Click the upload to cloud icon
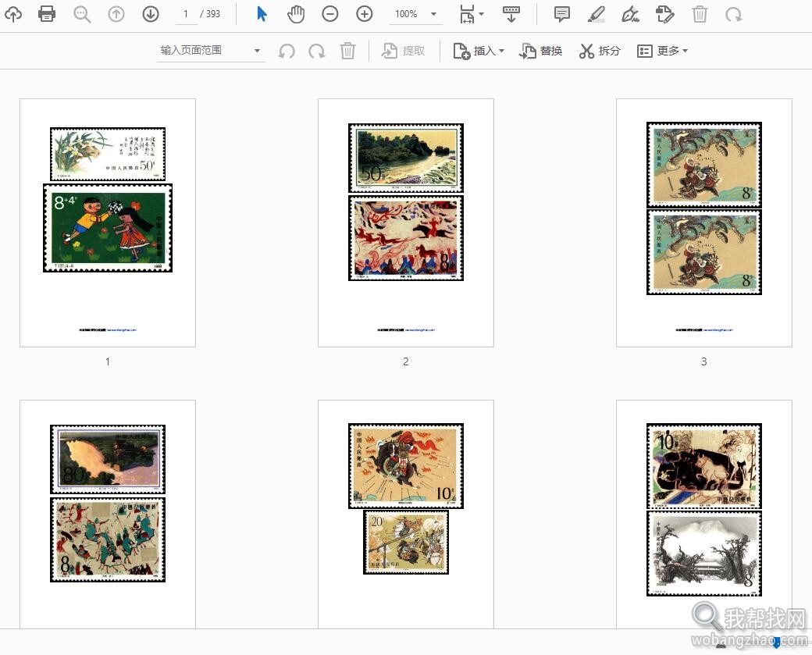Screen dimensions: 812x655 13,14
